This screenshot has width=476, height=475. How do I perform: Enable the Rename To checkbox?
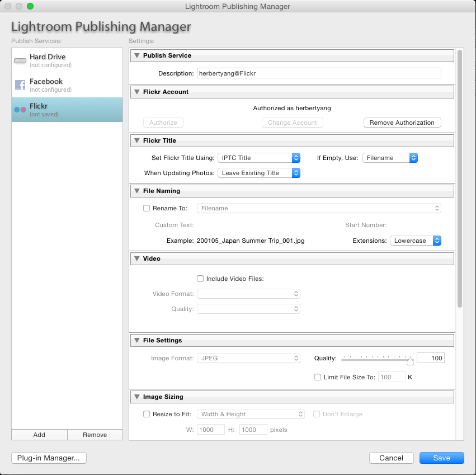point(147,208)
